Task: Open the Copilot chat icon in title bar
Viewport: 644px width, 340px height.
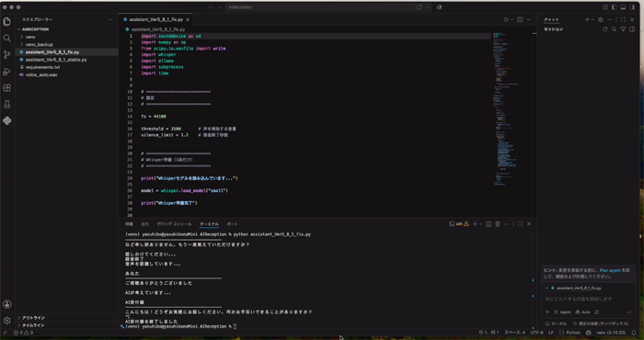Action: coord(420,7)
